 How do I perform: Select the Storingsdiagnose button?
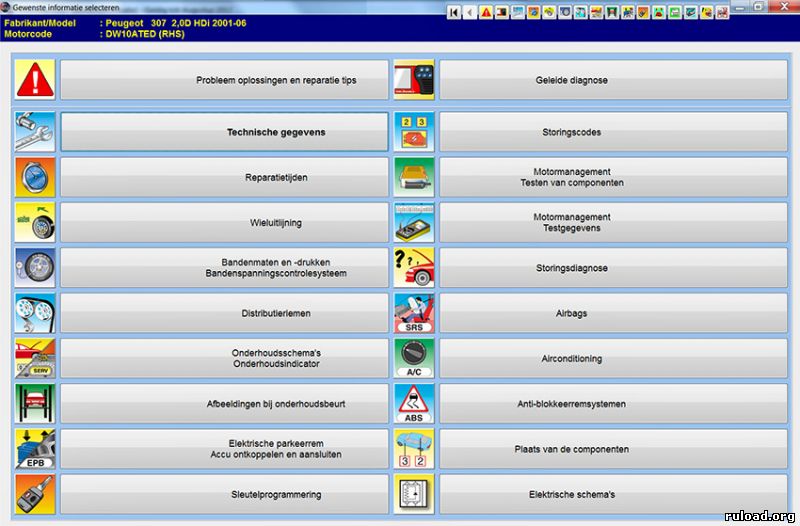613,268
